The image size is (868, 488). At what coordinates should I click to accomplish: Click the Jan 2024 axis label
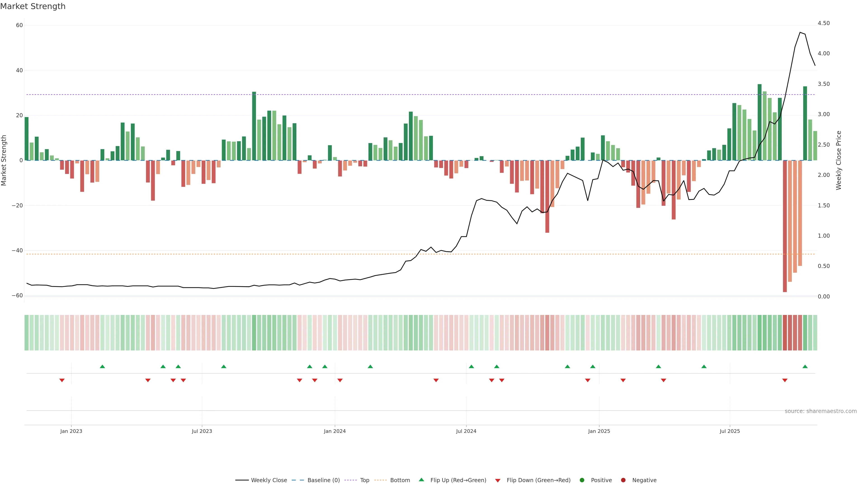point(335,431)
